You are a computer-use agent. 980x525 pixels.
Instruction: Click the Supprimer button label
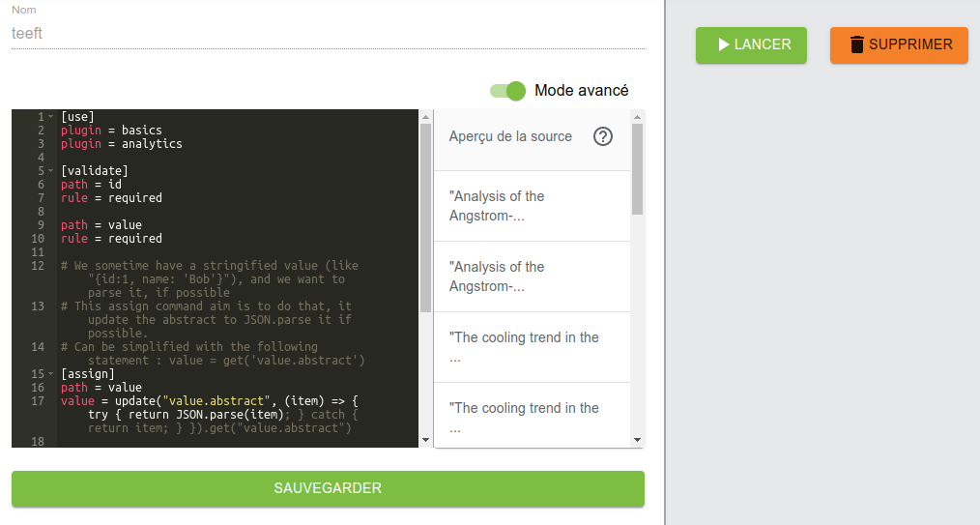click(909, 44)
